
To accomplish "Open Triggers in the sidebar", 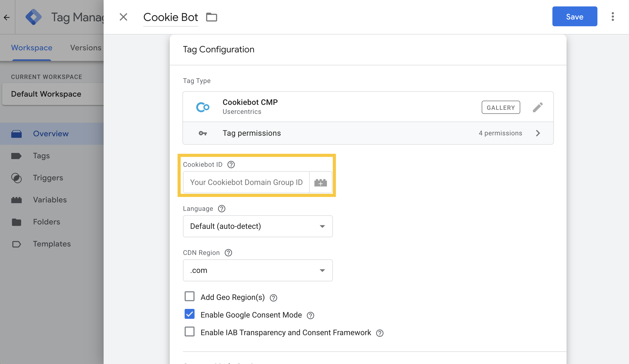I will click(x=52, y=178).
